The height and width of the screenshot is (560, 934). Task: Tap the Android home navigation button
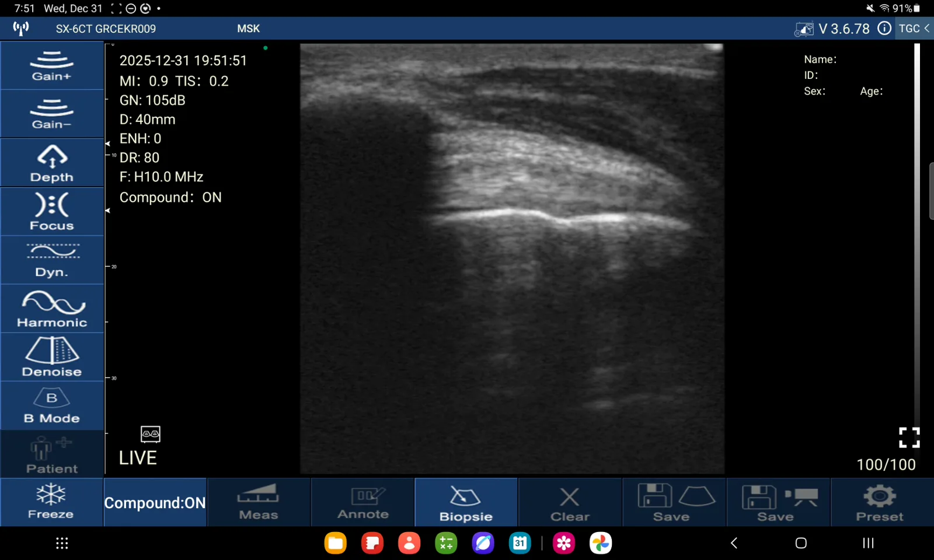[x=801, y=543]
